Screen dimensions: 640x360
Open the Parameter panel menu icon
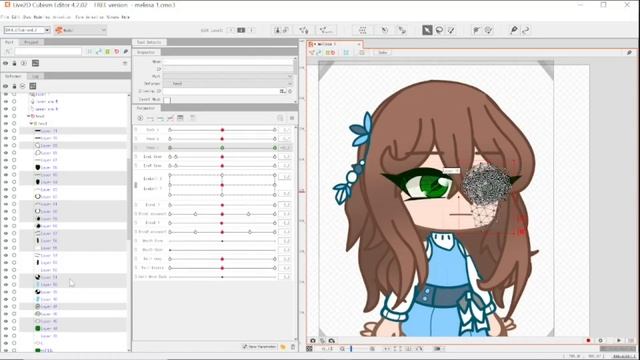[x=292, y=118]
